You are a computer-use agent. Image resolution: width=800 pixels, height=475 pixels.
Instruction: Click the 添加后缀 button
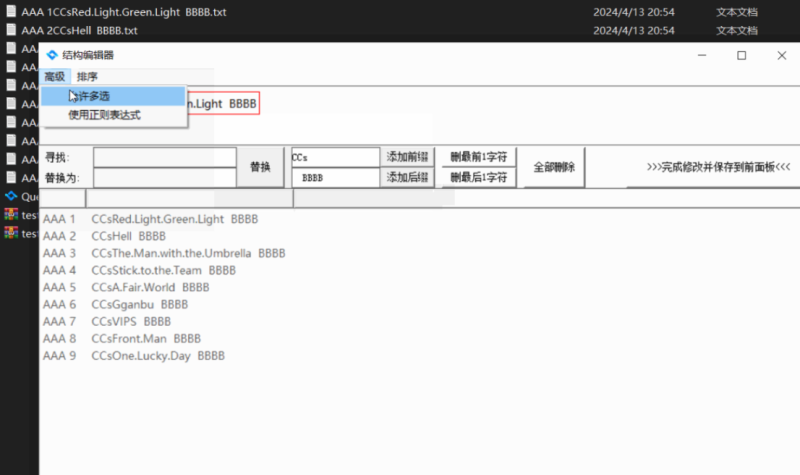pyautogui.click(x=407, y=177)
